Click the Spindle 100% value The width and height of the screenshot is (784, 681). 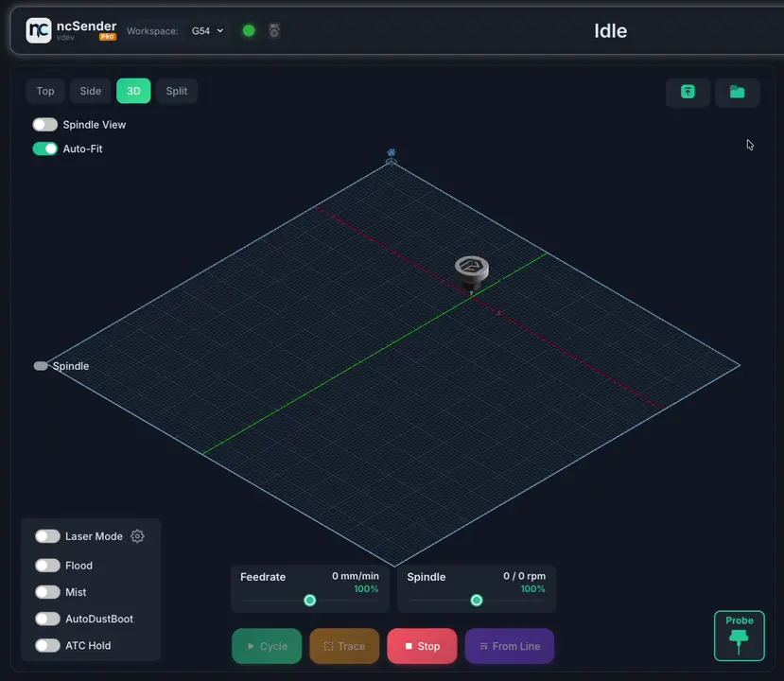coord(532,589)
